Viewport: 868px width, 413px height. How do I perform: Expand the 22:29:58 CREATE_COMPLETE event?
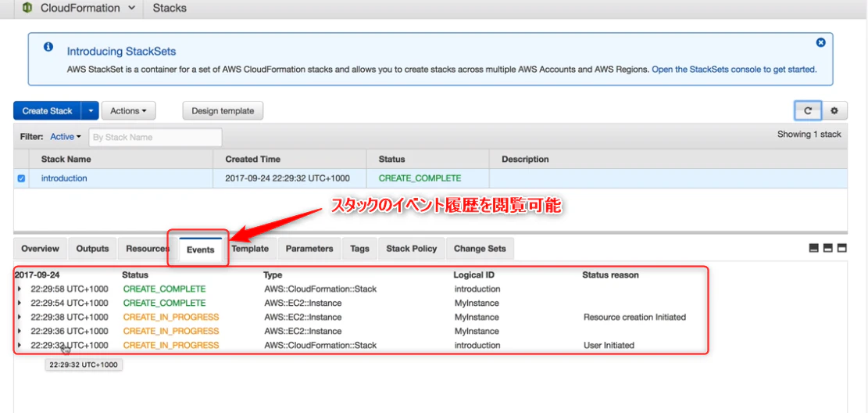pos(20,289)
